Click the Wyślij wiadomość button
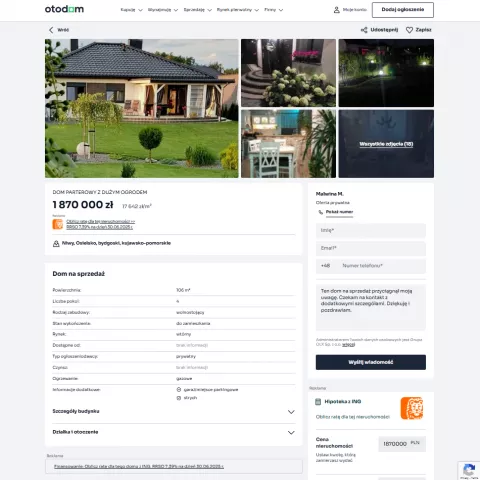 tap(371, 362)
